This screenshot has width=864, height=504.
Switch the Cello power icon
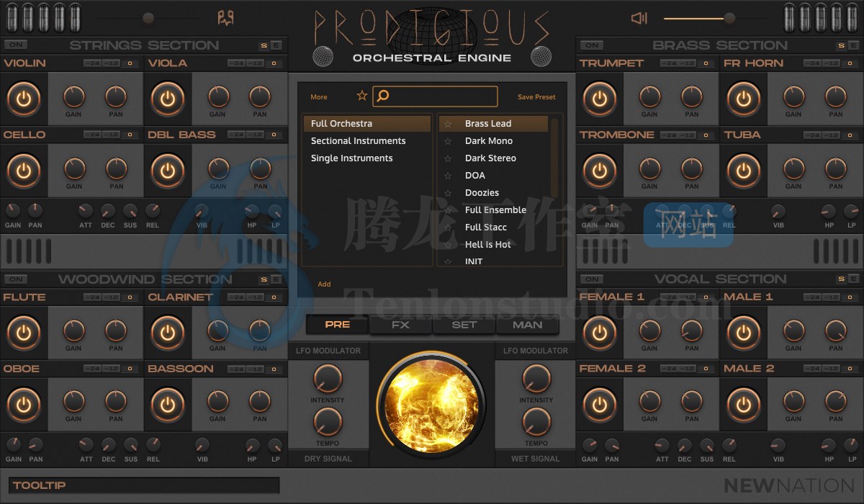click(x=24, y=171)
